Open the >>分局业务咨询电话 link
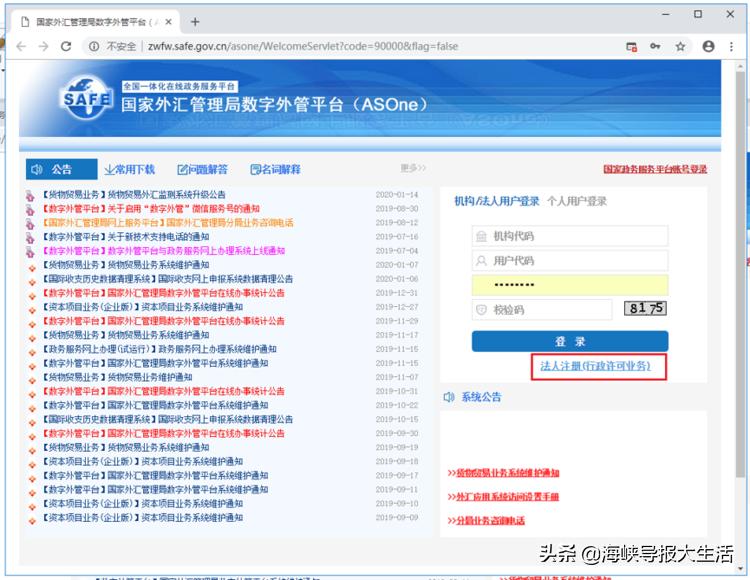This screenshot has width=750, height=580. [486, 521]
